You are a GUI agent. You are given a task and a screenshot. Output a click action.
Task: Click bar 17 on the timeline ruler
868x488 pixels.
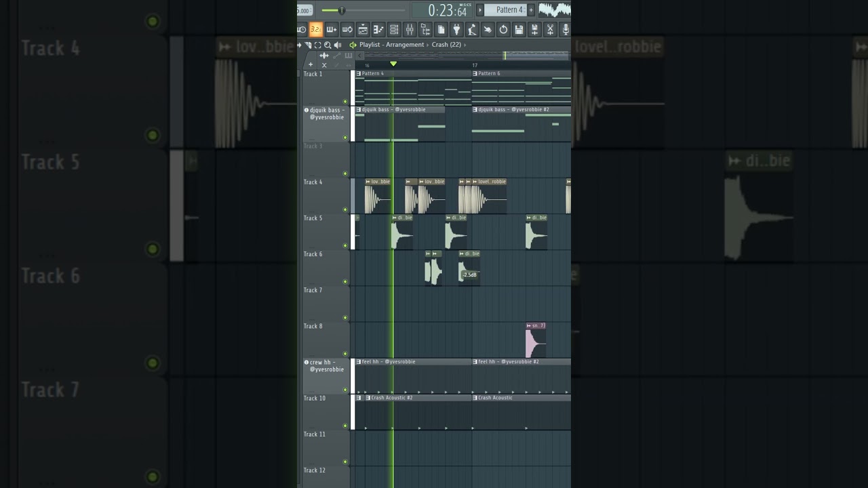click(x=475, y=65)
